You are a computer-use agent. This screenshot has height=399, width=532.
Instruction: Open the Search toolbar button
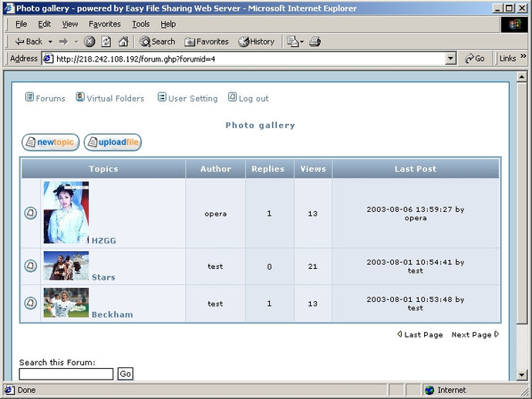tap(157, 42)
